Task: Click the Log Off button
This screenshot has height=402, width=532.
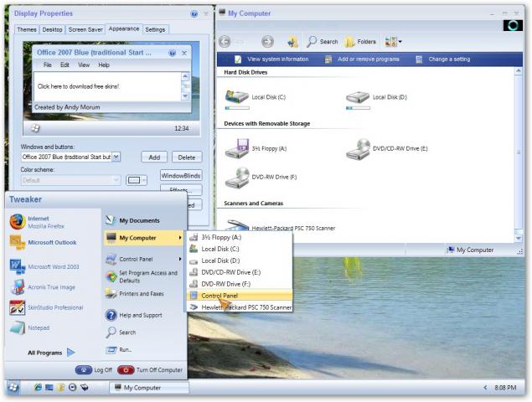Action: click(x=94, y=370)
